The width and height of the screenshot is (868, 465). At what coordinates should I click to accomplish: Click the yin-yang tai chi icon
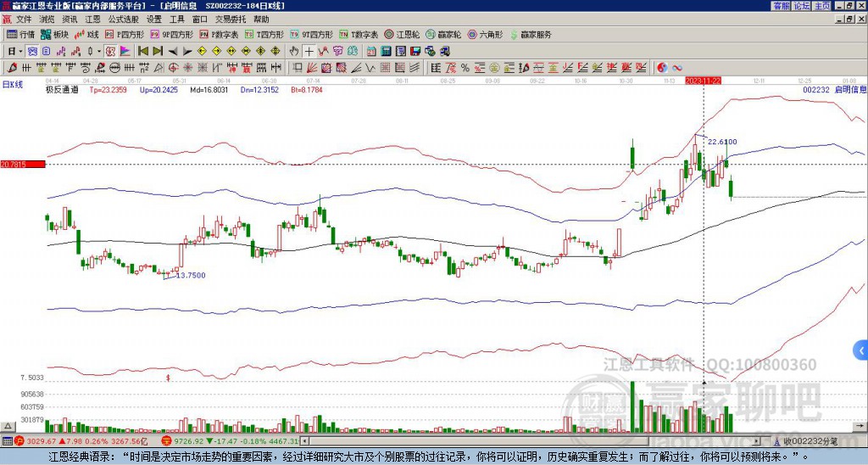(662, 68)
